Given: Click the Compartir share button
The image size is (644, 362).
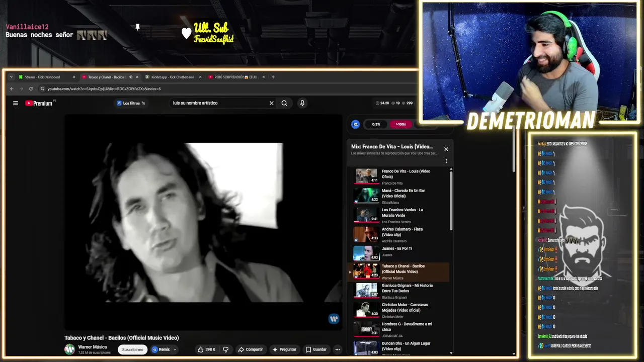Looking at the screenshot, I should [x=250, y=349].
